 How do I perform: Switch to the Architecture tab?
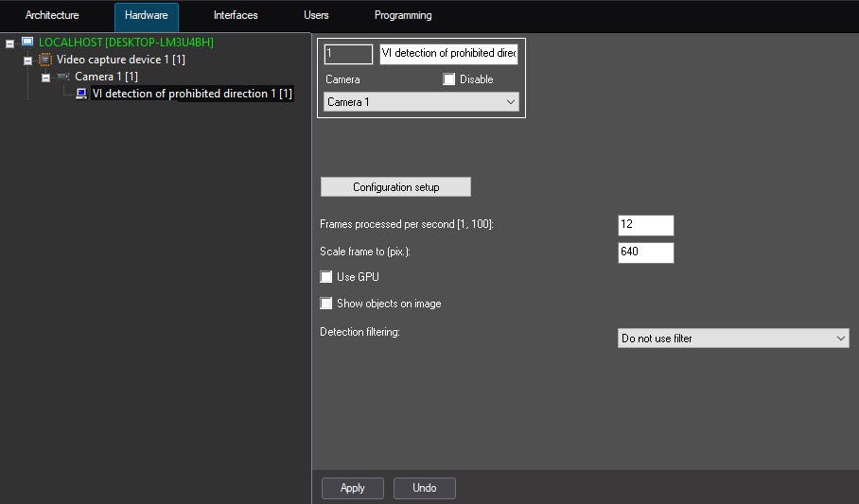[x=52, y=16]
